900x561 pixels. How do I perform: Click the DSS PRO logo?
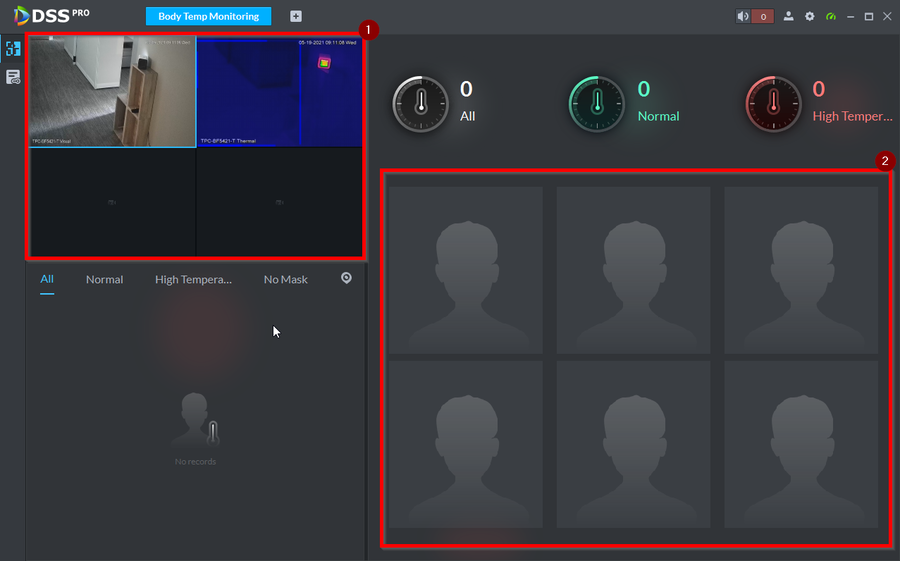(x=52, y=16)
